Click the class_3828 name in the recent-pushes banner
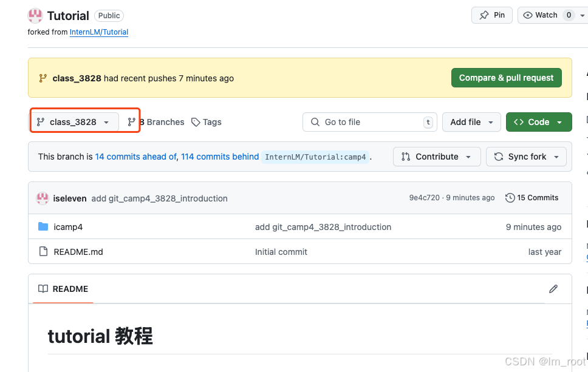This screenshot has width=588, height=372. (77, 78)
